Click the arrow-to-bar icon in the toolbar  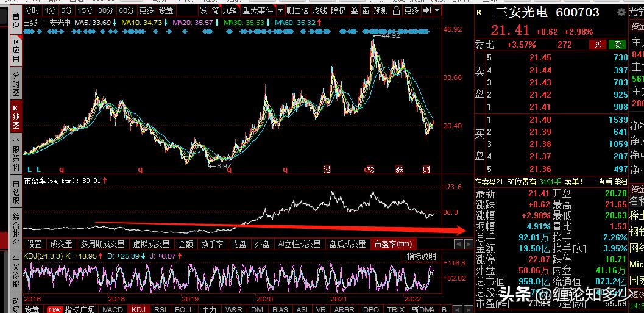coord(427,10)
